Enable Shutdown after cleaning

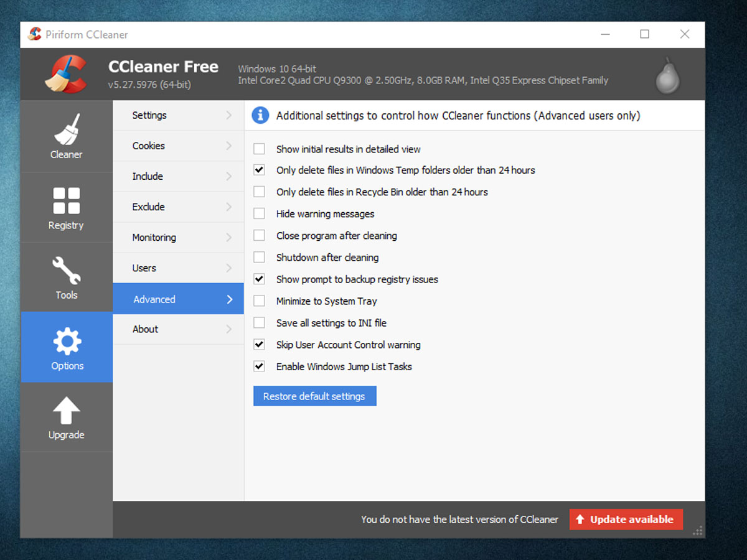click(x=259, y=257)
